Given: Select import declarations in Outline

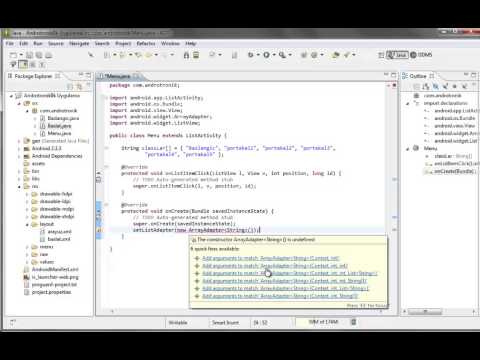Looking at the screenshot, I should pos(446,103).
